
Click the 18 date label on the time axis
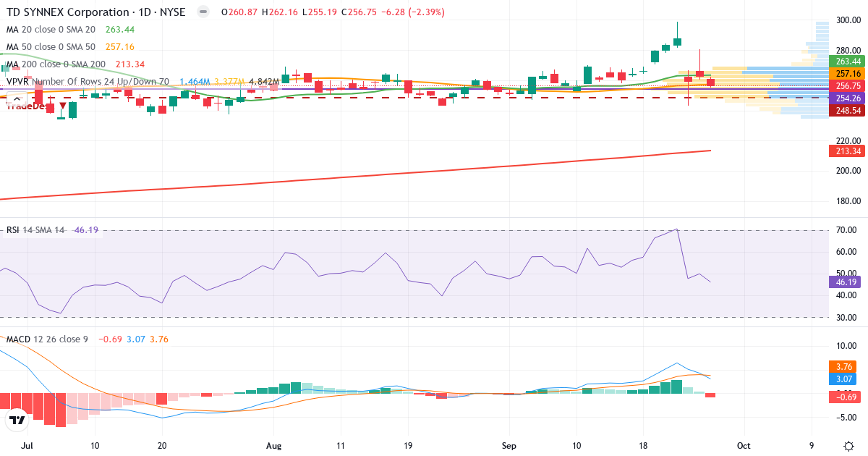pos(644,446)
